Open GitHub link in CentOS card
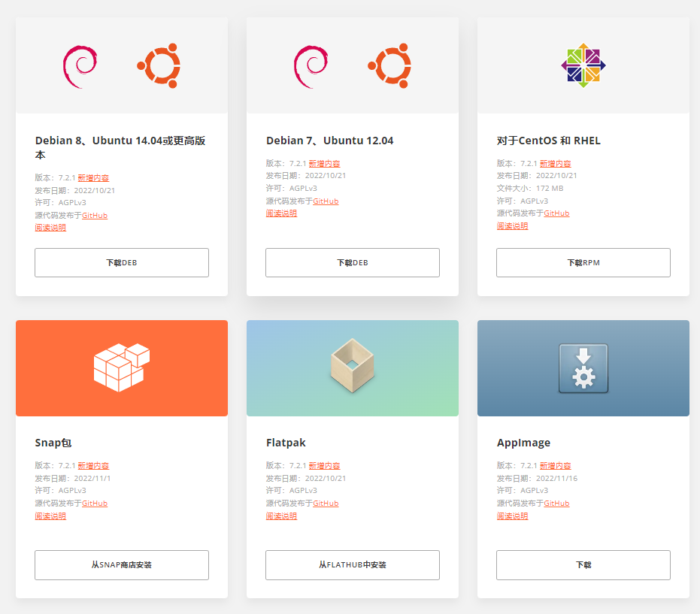The image size is (700, 614). tap(556, 213)
